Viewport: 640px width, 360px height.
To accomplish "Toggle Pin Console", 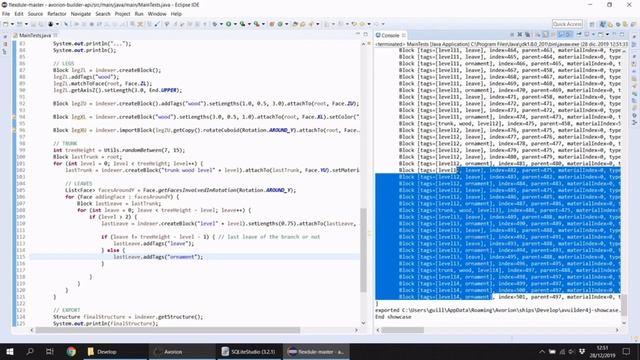I will (579, 35).
